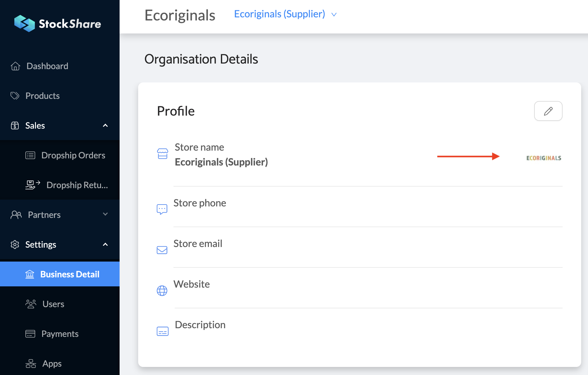Click the Dropship Returns icon

tap(33, 185)
